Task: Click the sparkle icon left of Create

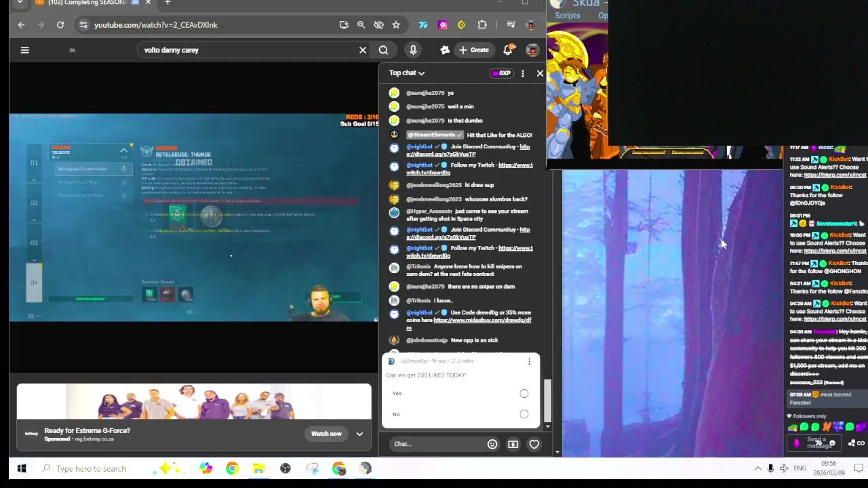Action: (x=445, y=49)
